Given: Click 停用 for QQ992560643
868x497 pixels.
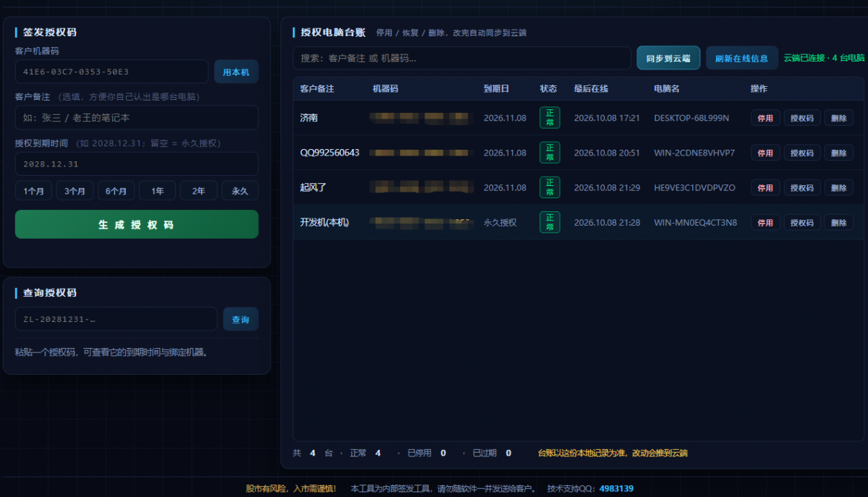Looking at the screenshot, I should (765, 153).
